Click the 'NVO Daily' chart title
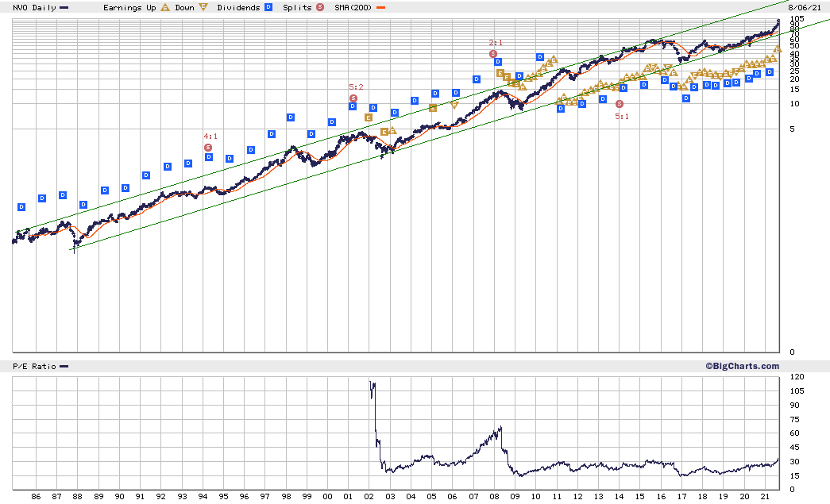The width and height of the screenshot is (830, 504). pyautogui.click(x=34, y=7)
